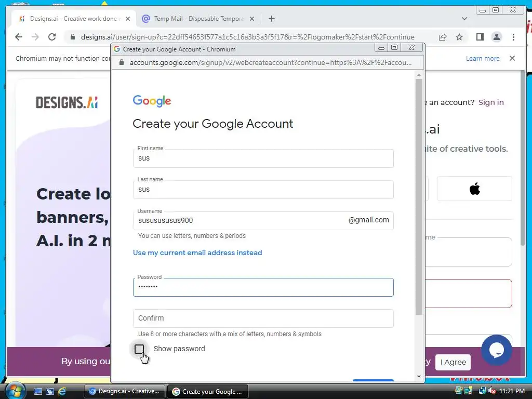
Task: Click the popup scrollbar up arrow
Action: pyautogui.click(x=419, y=75)
